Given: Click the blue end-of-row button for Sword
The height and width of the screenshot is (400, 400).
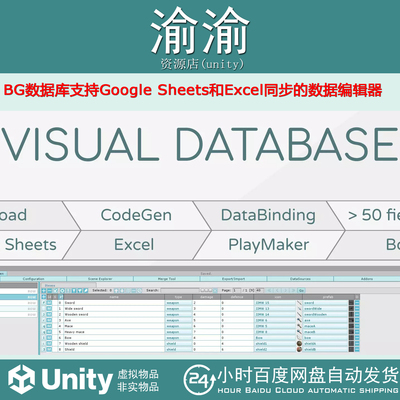Looking at the screenshot, I should (x=357, y=303).
